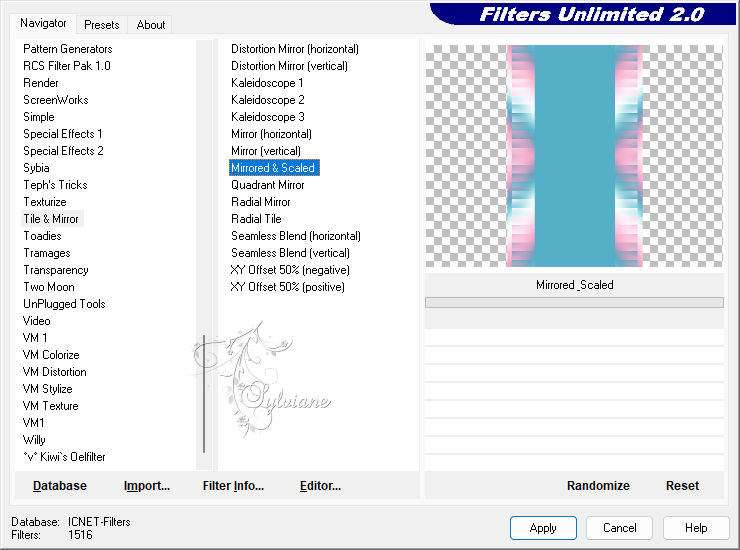740x550 pixels.
Task: Select the Video category
Action: click(36, 321)
